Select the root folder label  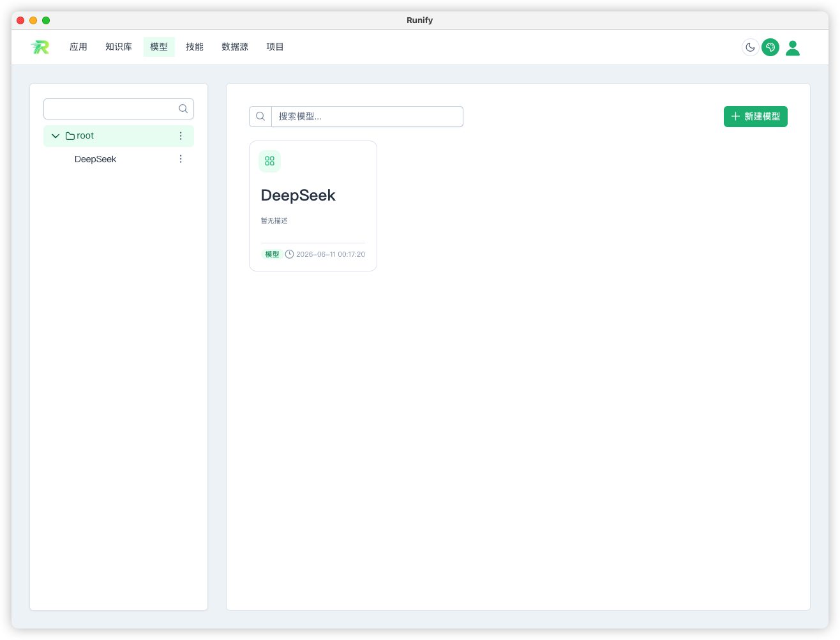pyautogui.click(x=85, y=136)
